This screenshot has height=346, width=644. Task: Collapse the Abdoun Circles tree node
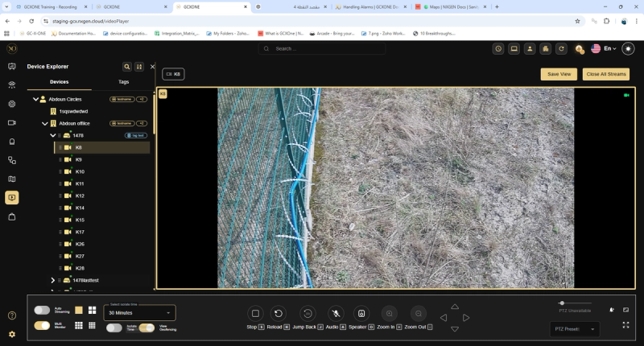[35, 99]
